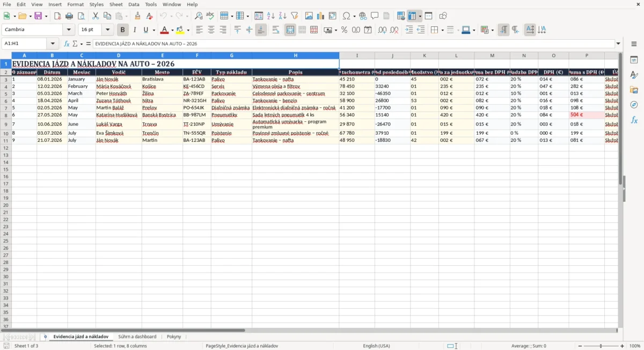Apply AutoFilter with the funnel icon

tap(294, 16)
